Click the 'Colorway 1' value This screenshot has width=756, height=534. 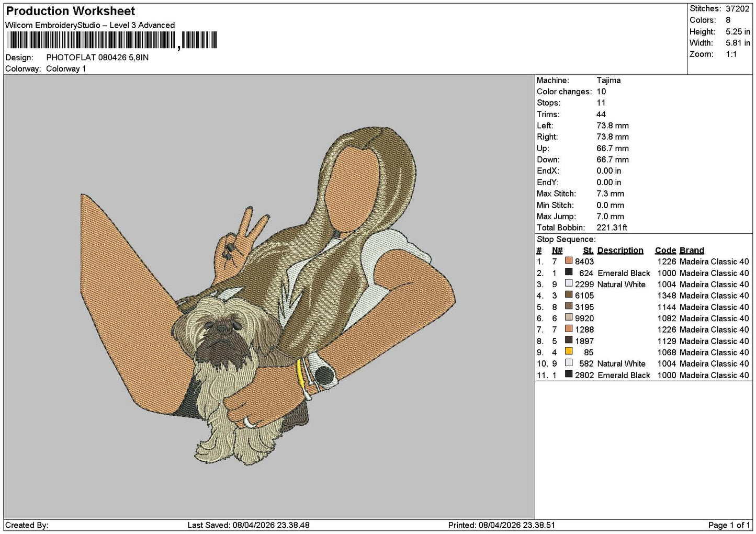(66, 69)
